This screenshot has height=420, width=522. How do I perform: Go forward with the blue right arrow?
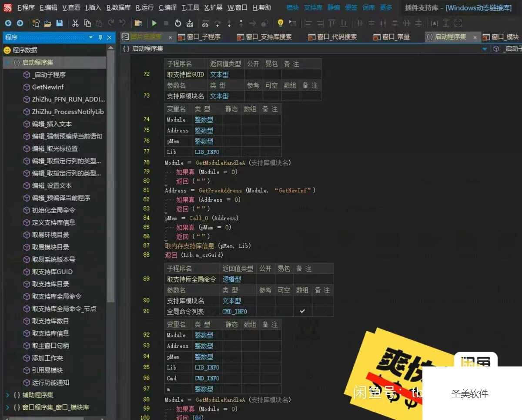tap(20, 23)
